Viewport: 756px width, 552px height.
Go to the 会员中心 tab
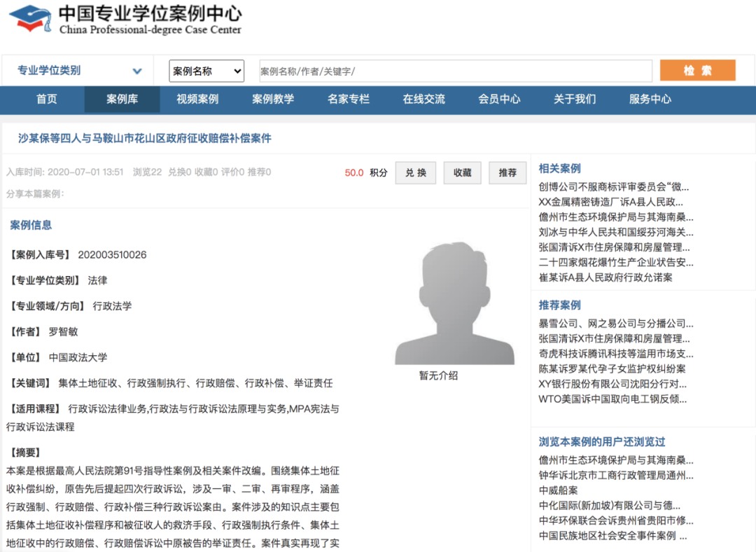coord(499,99)
